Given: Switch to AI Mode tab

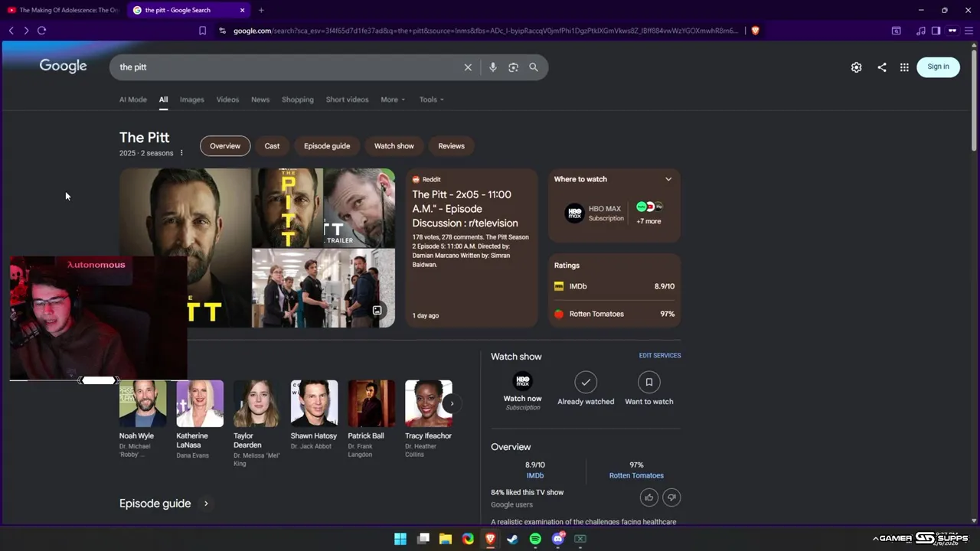Looking at the screenshot, I should 133,99.
